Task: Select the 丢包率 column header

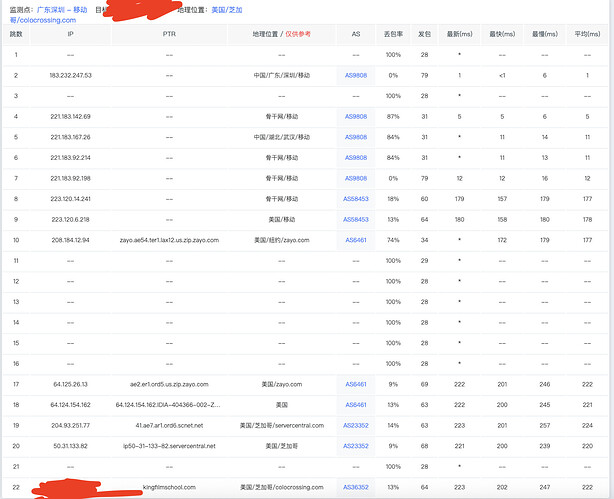Action: 393,34
